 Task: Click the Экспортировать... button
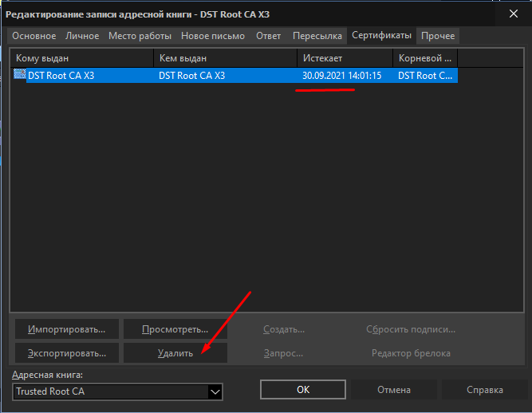click(x=67, y=353)
